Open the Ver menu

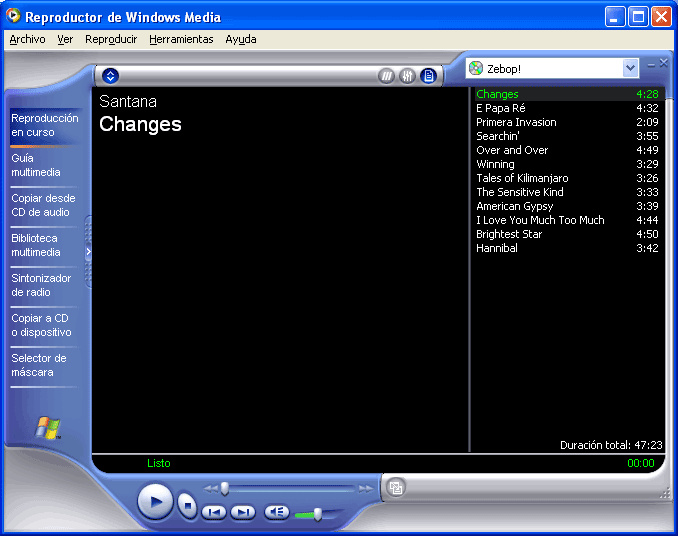(65, 39)
